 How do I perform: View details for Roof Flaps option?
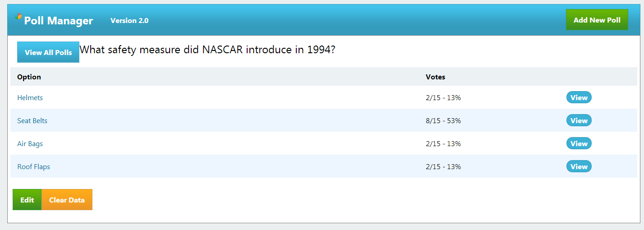coord(579,166)
